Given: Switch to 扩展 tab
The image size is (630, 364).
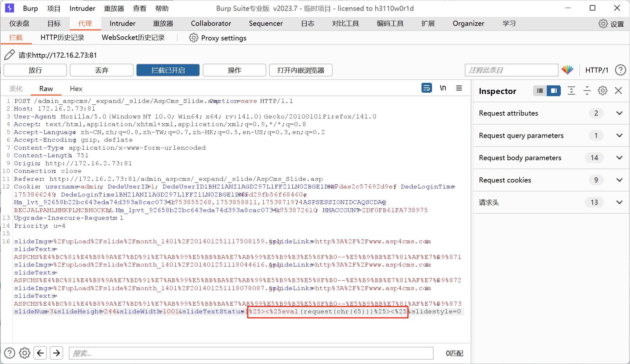Looking at the screenshot, I should pyautogui.click(x=428, y=24).
